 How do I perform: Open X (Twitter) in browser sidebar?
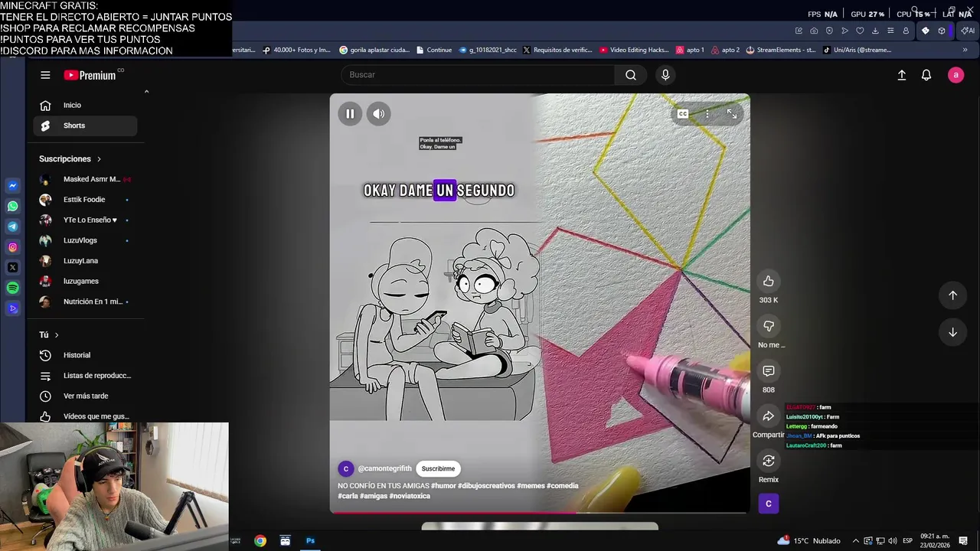click(12, 267)
